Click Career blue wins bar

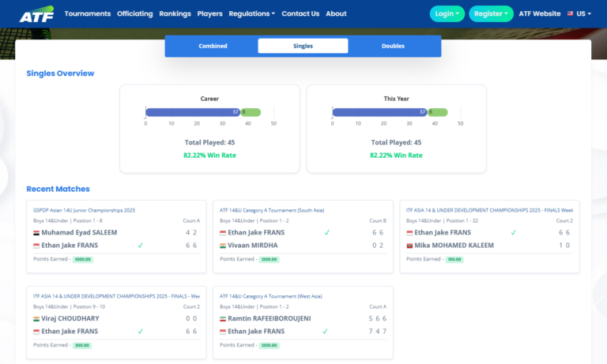click(x=193, y=112)
